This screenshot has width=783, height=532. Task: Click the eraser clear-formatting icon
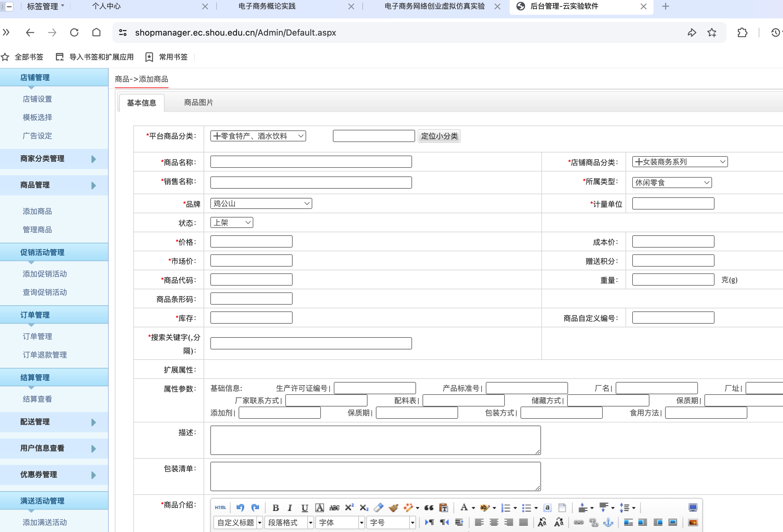(x=378, y=507)
